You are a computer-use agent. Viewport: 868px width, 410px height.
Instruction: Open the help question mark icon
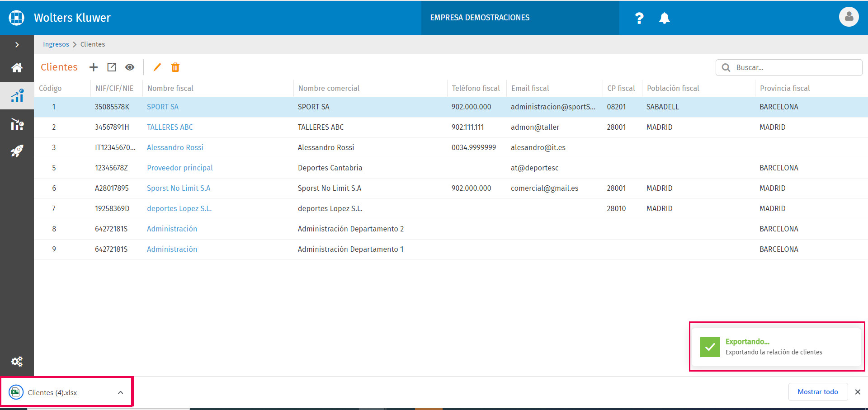tap(639, 18)
